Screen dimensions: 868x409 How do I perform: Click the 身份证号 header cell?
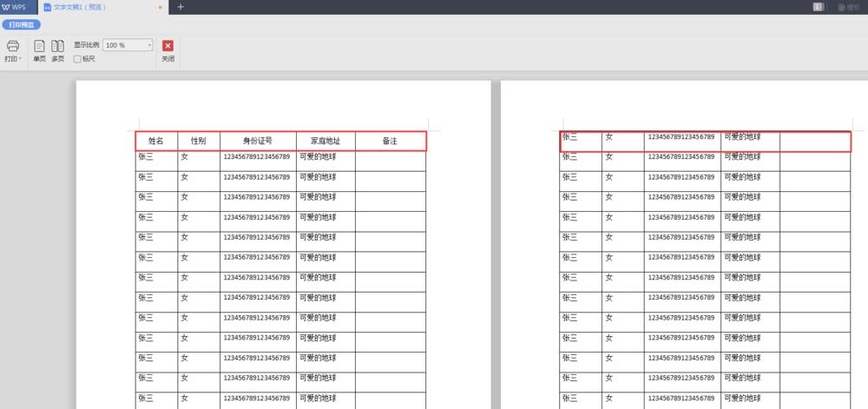257,141
